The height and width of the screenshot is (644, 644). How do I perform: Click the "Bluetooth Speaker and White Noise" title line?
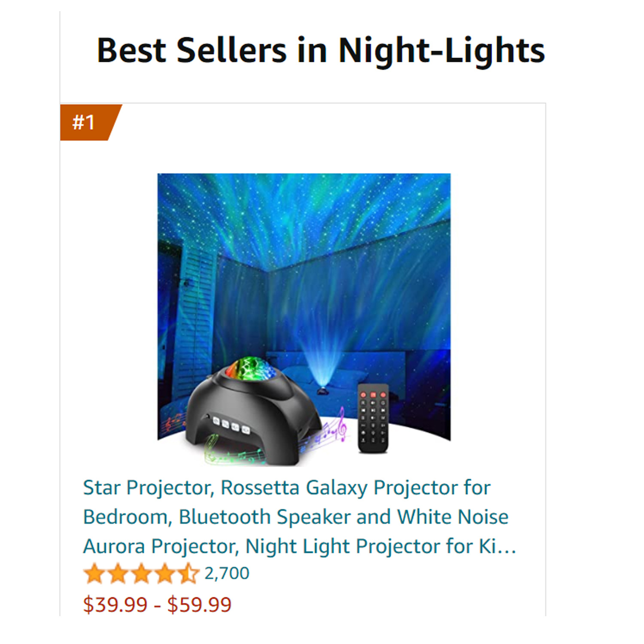coord(295,517)
